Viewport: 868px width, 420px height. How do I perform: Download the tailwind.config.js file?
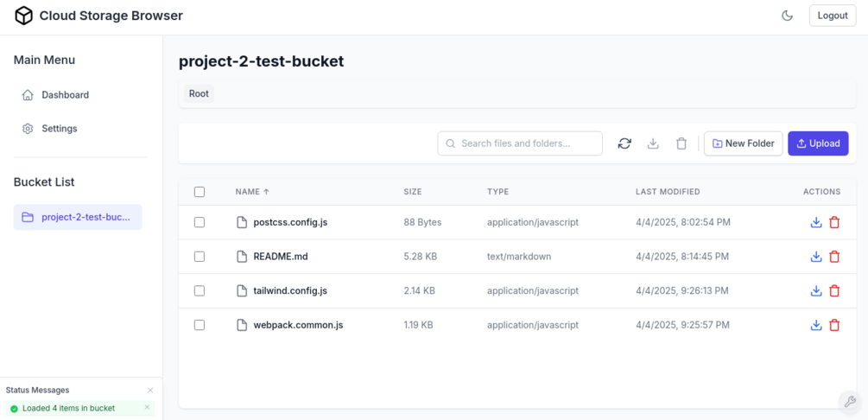(816, 291)
